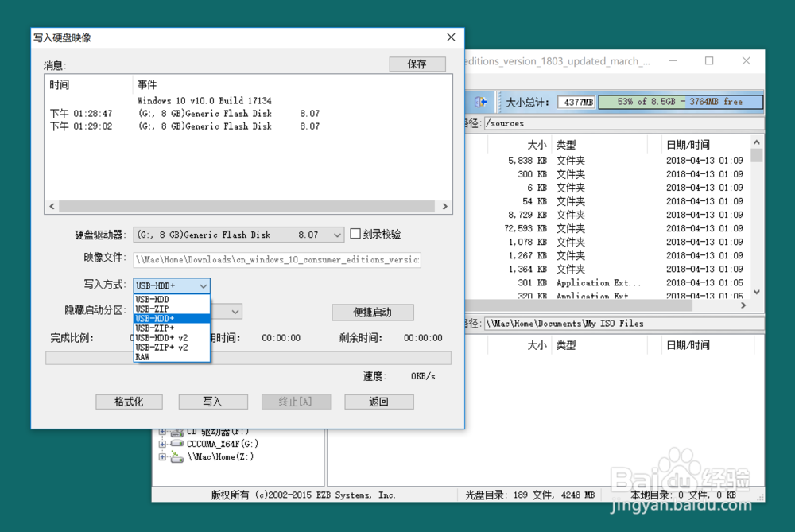Select USB-ZIP from write method list
795x532 pixels.
point(172,309)
